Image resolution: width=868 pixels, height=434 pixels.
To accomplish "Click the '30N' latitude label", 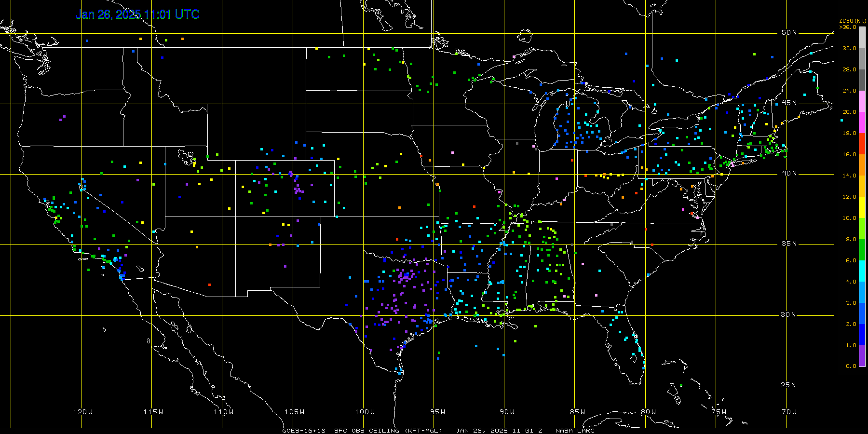I will click(789, 315).
